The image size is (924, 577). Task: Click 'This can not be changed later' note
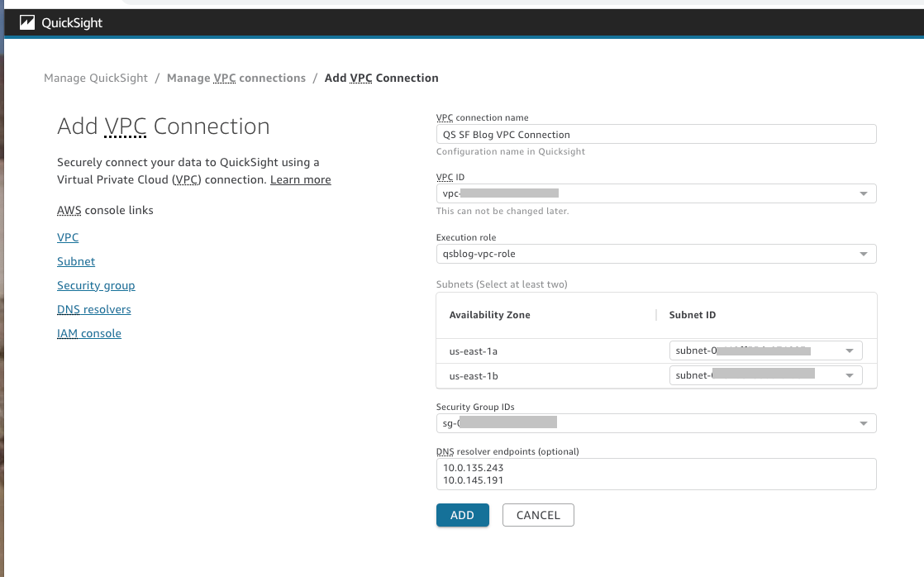point(502,211)
